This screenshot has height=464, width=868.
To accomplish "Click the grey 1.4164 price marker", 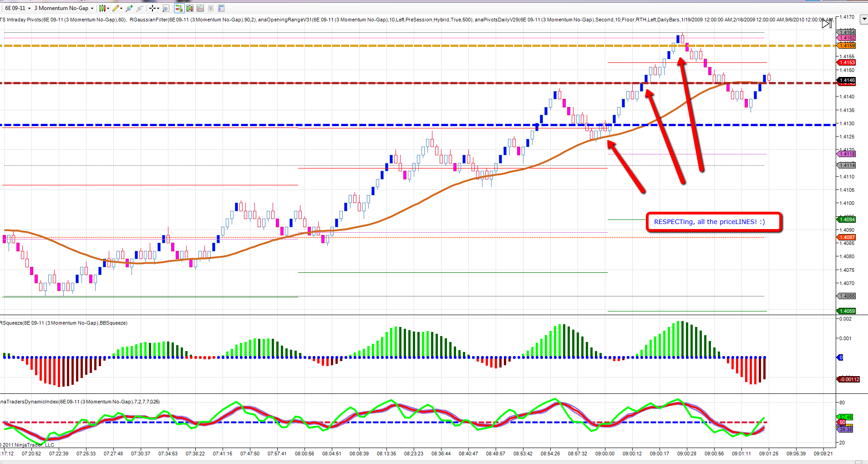I will 847,32.
